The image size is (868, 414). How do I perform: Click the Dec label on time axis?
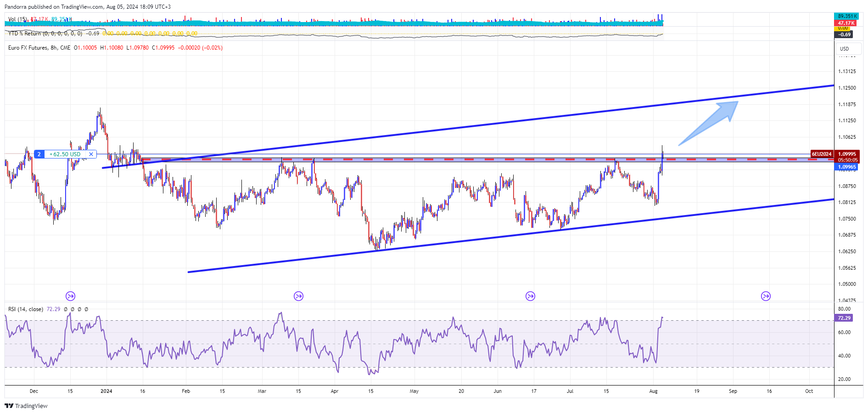click(x=34, y=391)
